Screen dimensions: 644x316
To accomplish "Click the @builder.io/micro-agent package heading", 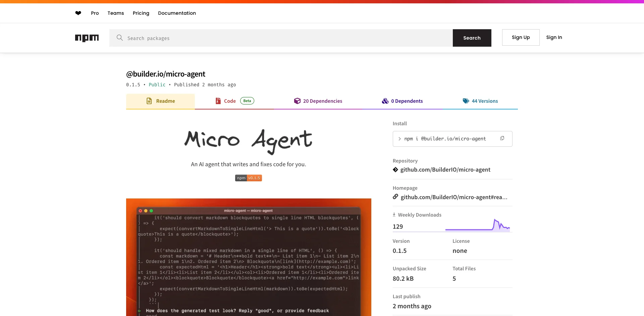I will coord(166,74).
